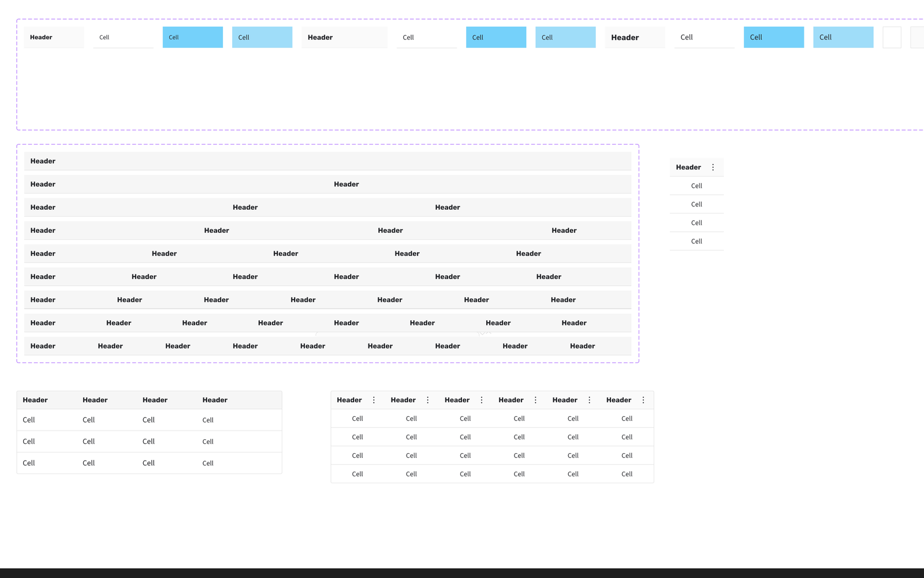Open kebab menu of second Header in six-column table
The width and height of the screenshot is (924, 578).
coord(427,400)
